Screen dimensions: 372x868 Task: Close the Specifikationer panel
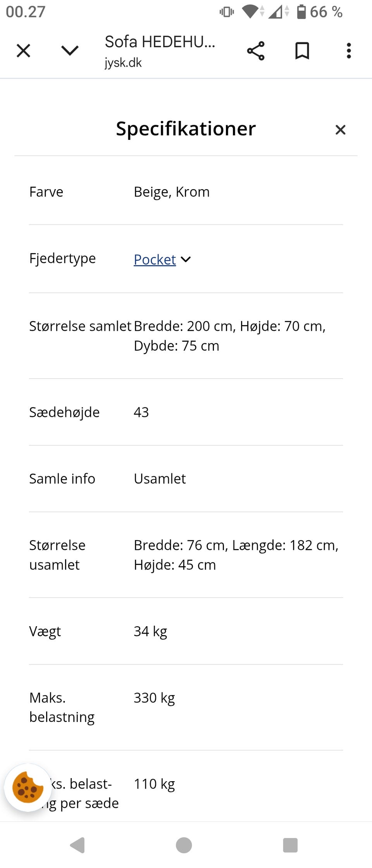pos(340,130)
